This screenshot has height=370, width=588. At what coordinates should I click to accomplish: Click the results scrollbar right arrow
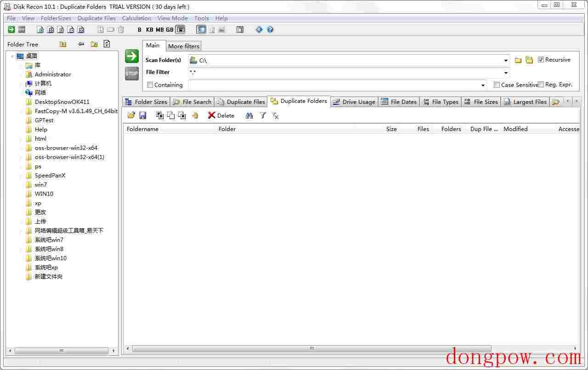click(576, 348)
